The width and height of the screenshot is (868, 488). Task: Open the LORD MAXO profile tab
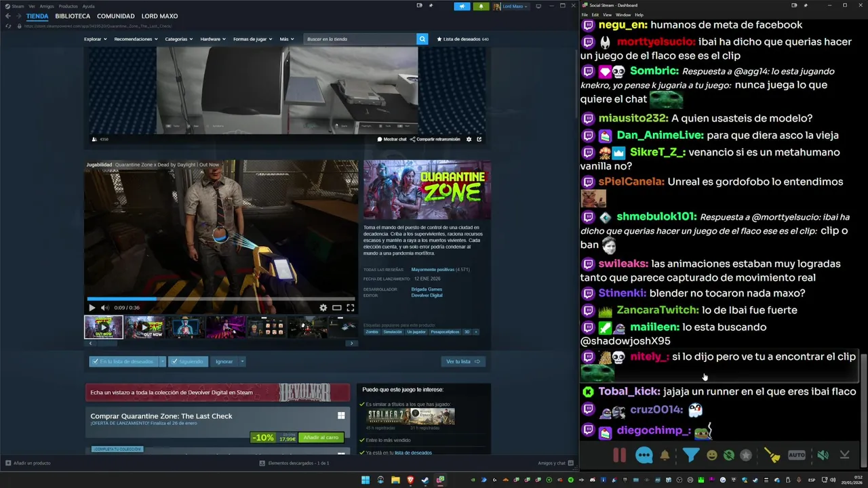click(x=159, y=16)
